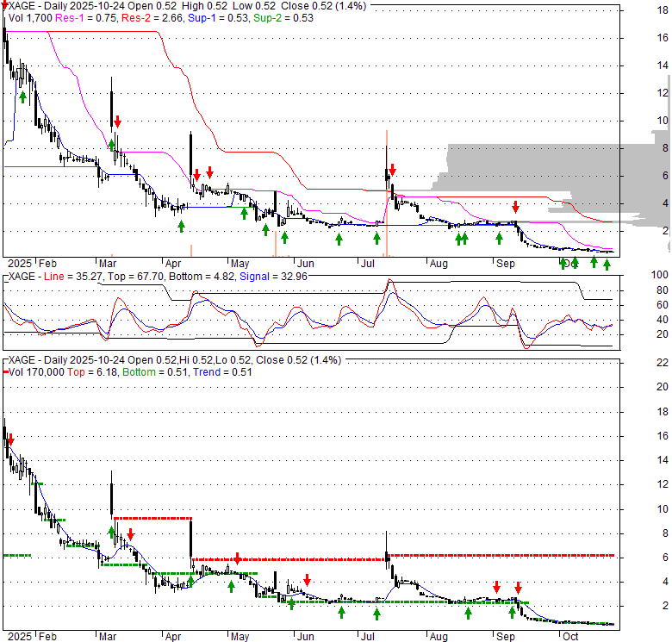Select the green buy arrow below the March spike, top chart

point(111,145)
